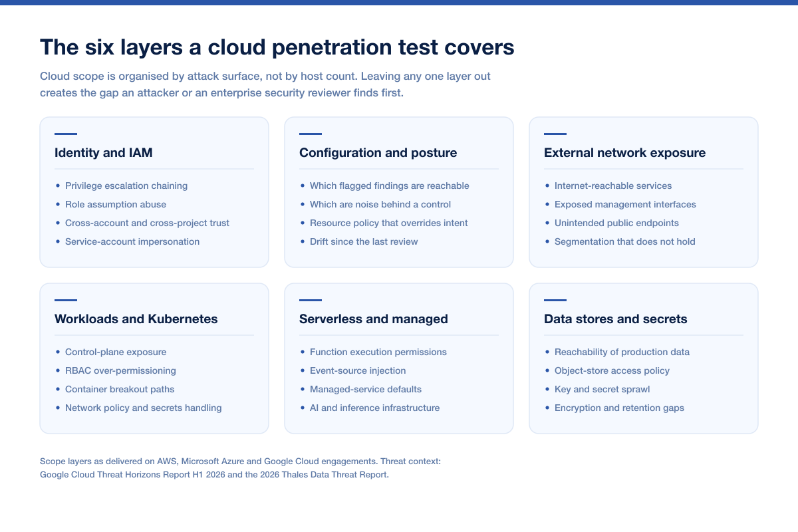Screen dimensions: 798x532
Task: Click Exposed management interfaces bullet
Action: coord(625,205)
